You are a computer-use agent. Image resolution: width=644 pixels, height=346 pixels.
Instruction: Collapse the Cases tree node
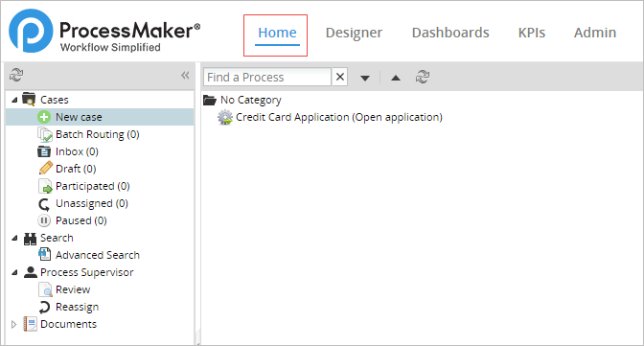tap(14, 100)
